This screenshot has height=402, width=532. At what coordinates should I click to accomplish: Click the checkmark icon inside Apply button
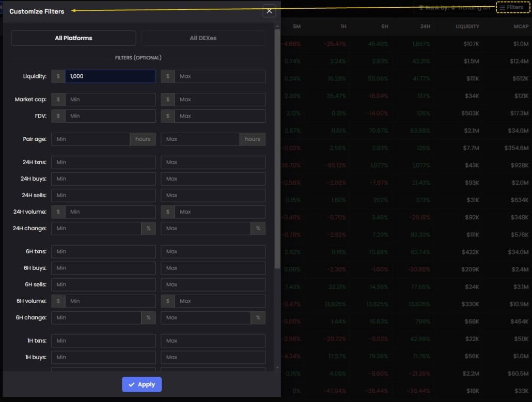pos(130,384)
